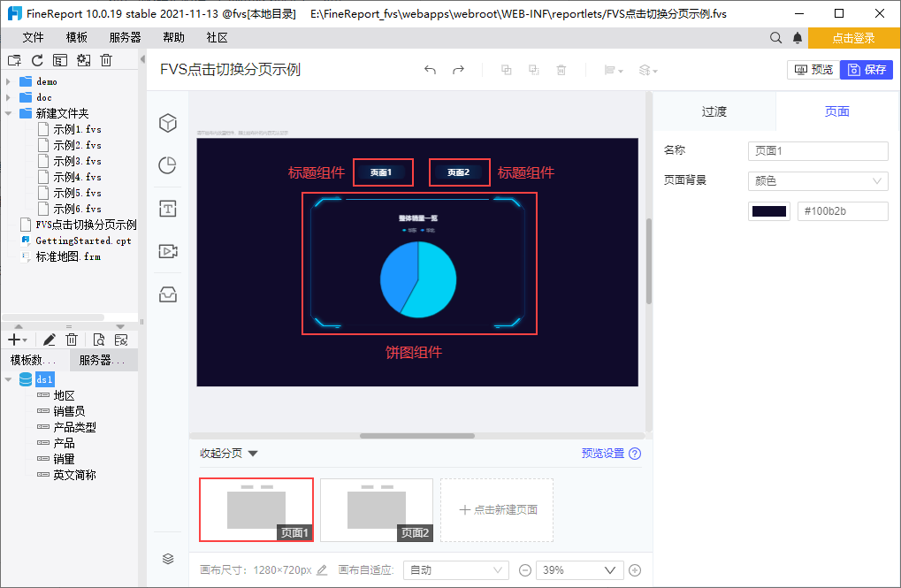Open the 社区 menu
This screenshot has width=901, height=588.
click(218, 38)
